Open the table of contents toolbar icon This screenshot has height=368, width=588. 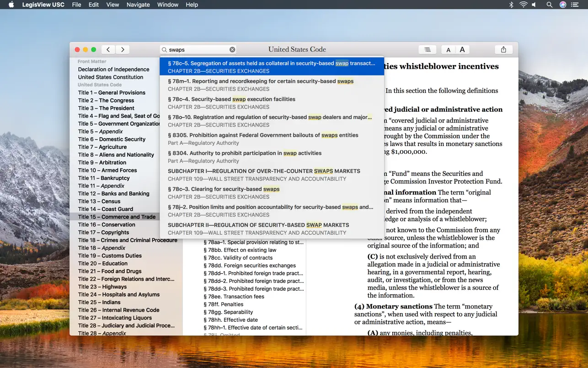point(427,49)
